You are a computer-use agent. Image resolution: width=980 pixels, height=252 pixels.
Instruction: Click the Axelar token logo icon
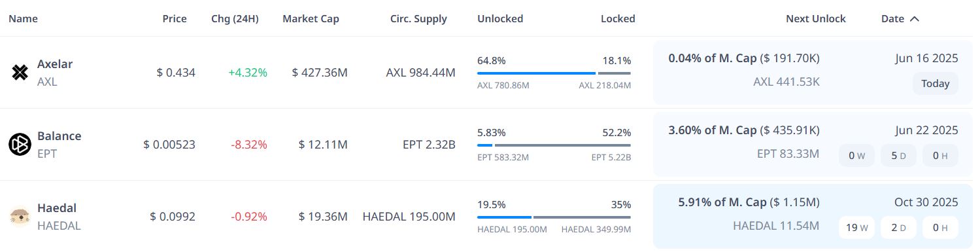(x=20, y=73)
